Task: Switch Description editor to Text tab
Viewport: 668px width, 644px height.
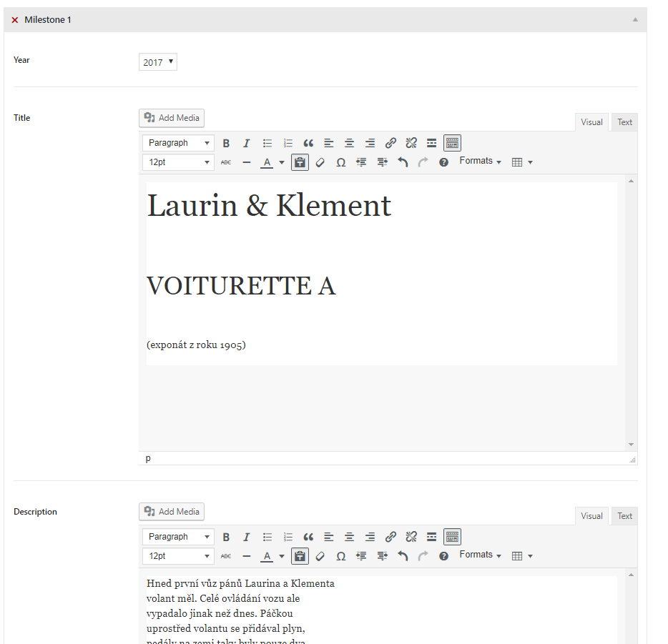Action: tap(624, 516)
